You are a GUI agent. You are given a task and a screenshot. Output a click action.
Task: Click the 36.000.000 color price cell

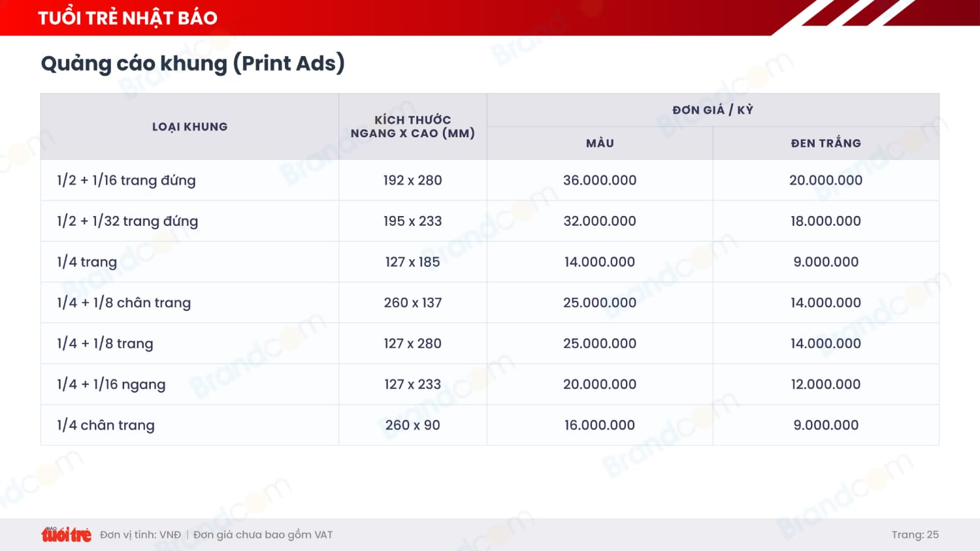pyautogui.click(x=599, y=180)
